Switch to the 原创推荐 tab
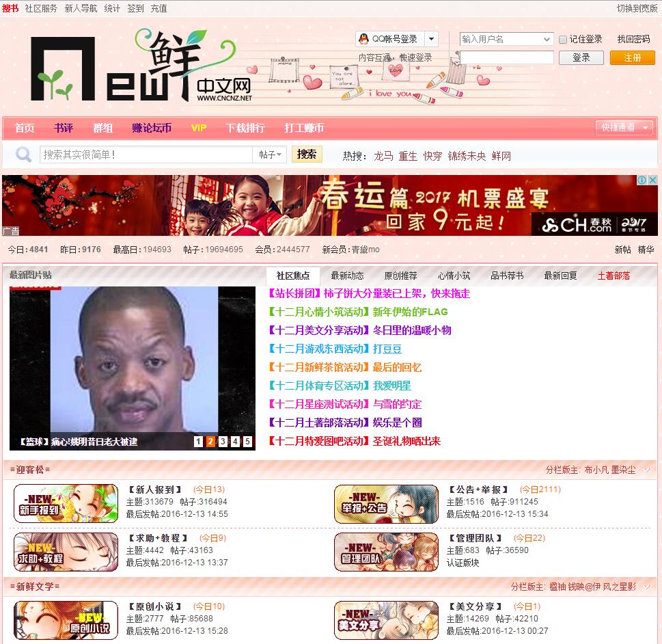 click(x=400, y=276)
